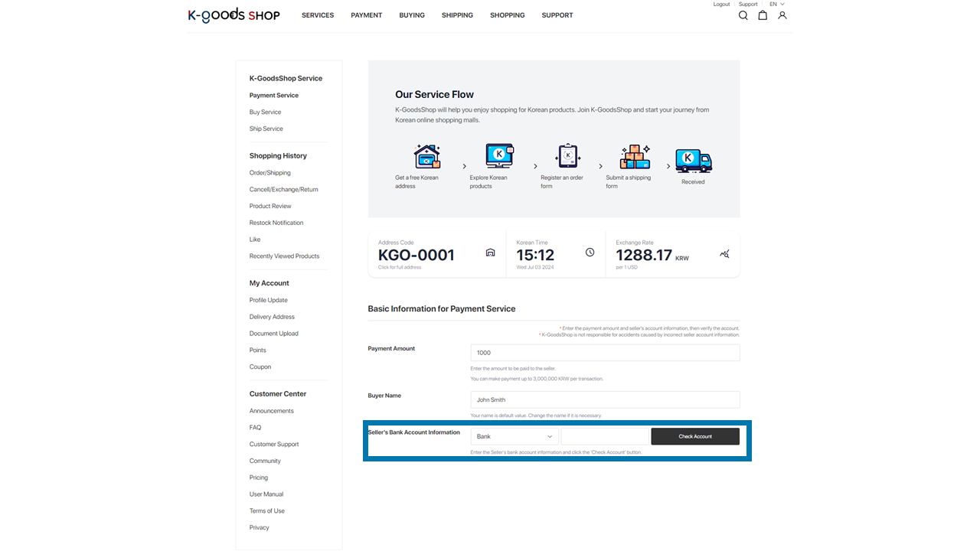Open Restock Notification page
The height and width of the screenshot is (551, 980).
click(x=276, y=223)
